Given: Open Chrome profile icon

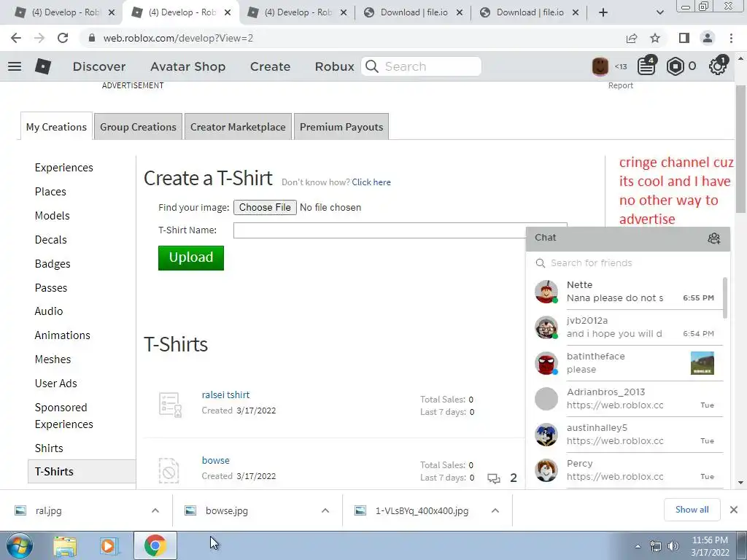Looking at the screenshot, I should coord(708,38).
